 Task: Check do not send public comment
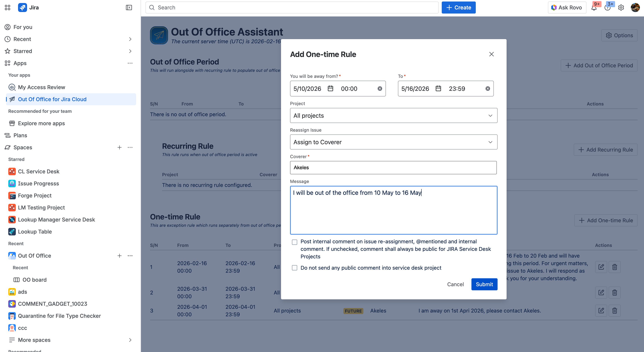pos(295,268)
